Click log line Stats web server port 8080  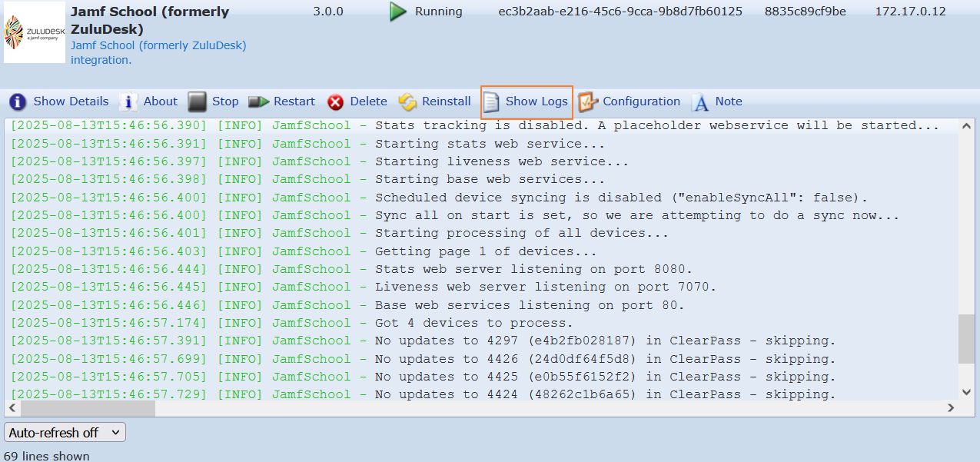pyautogui.click(x=352, y=269)
